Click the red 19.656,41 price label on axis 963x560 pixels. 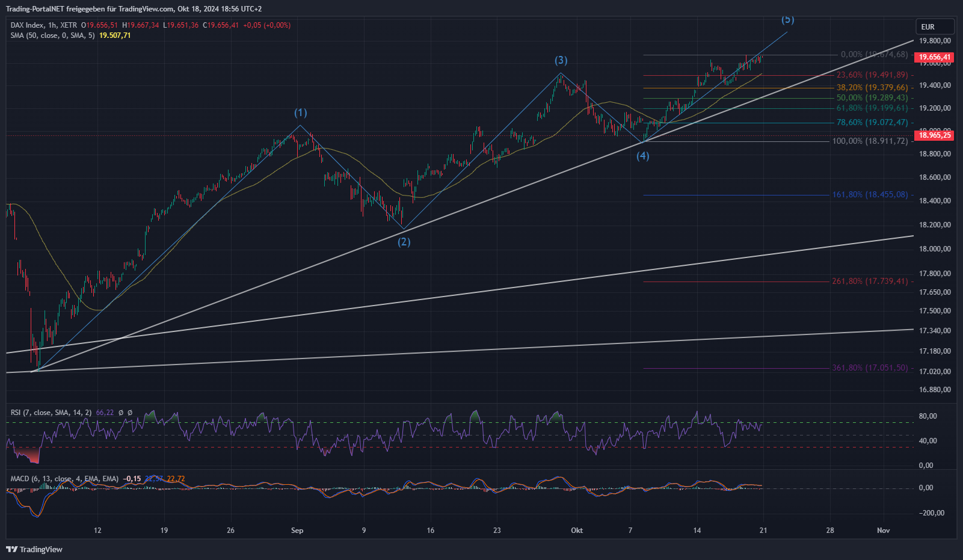tap(934, 58)
